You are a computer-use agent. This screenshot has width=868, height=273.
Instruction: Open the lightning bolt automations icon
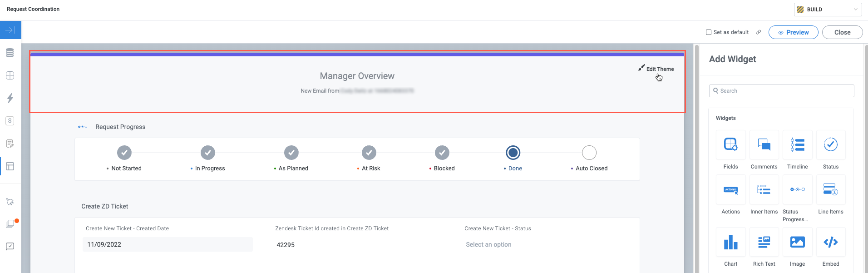10,98
